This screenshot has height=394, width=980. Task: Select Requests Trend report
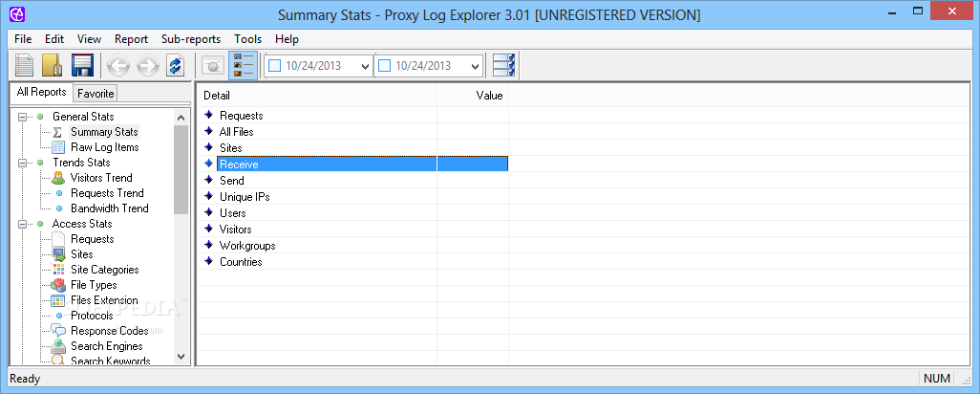[107, 193]
